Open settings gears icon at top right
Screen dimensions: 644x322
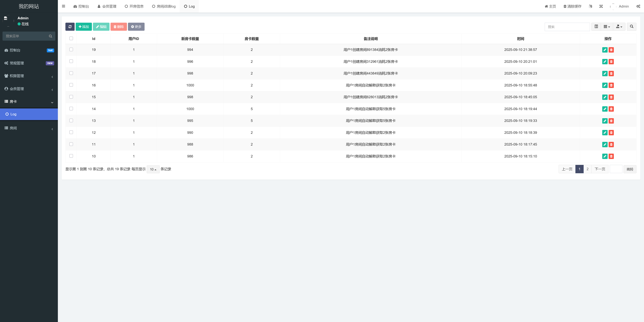click(x=638, y=6)
